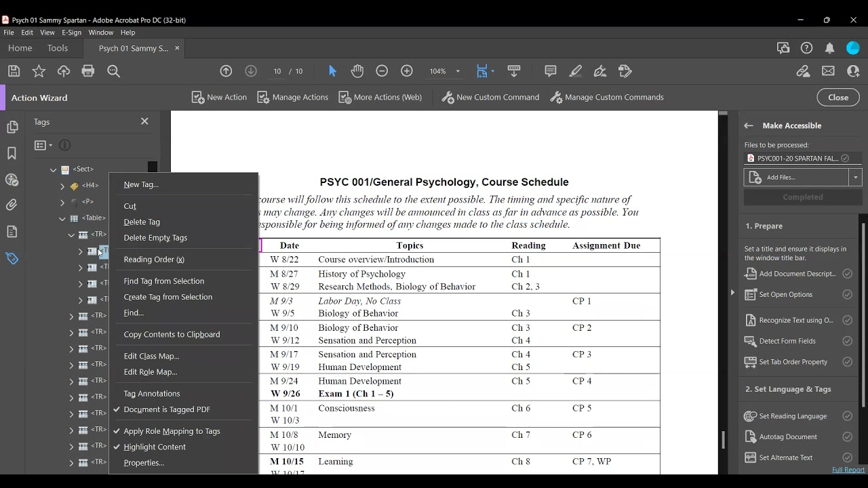The height and width of the screenshot is (488, 868).
Task: Expand the <H4> tag node
Action: tap(62, 186)
